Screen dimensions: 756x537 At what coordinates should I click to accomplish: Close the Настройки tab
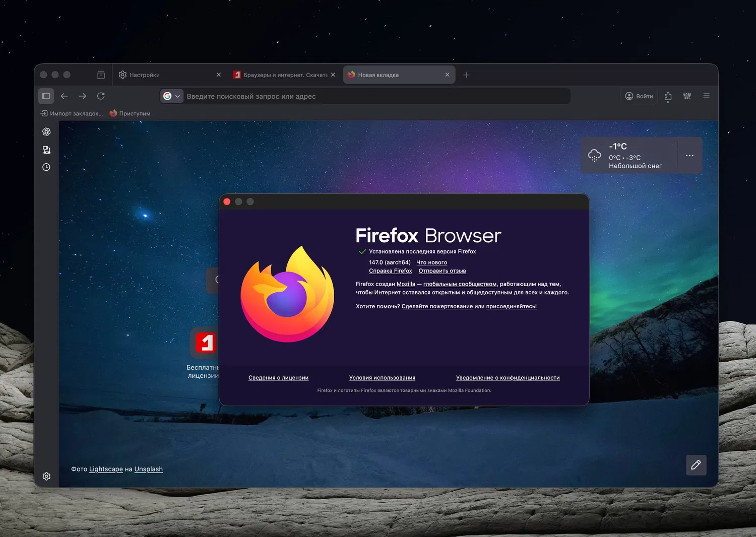218,75
